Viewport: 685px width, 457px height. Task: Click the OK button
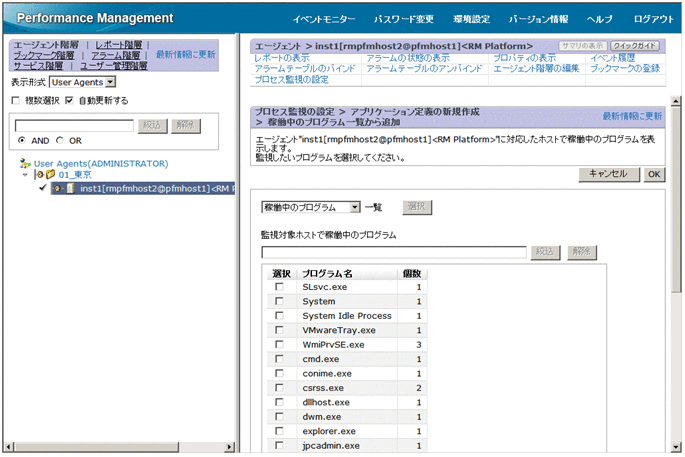[x=654, y=174]
